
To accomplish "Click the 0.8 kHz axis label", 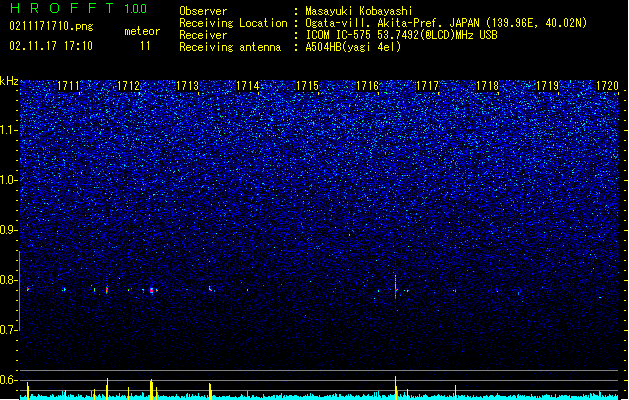I will click(9, 280).
